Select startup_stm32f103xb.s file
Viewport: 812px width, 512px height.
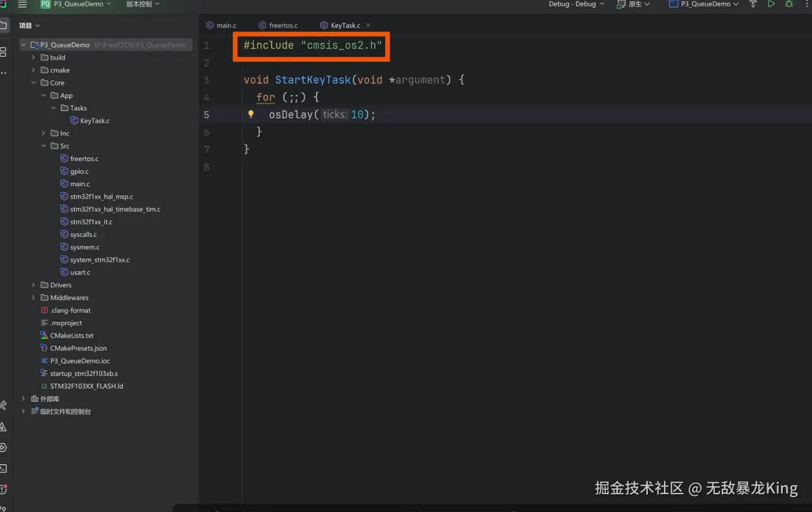point(84,374)
